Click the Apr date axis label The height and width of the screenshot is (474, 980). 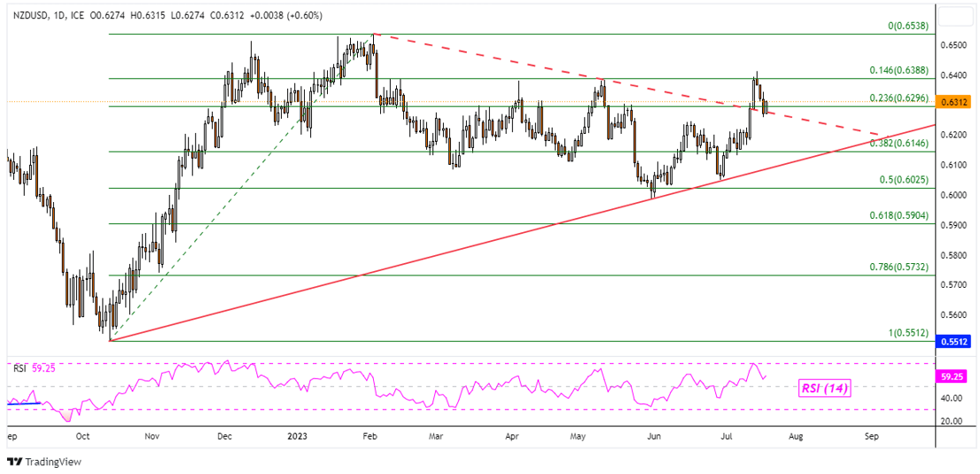tap(512, 437)
